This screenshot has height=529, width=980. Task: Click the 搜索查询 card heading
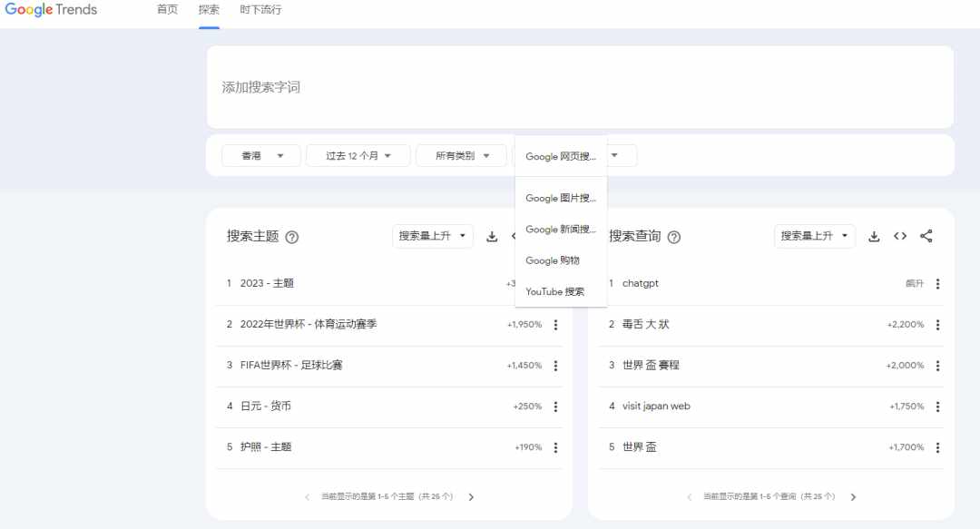(635, 236)
